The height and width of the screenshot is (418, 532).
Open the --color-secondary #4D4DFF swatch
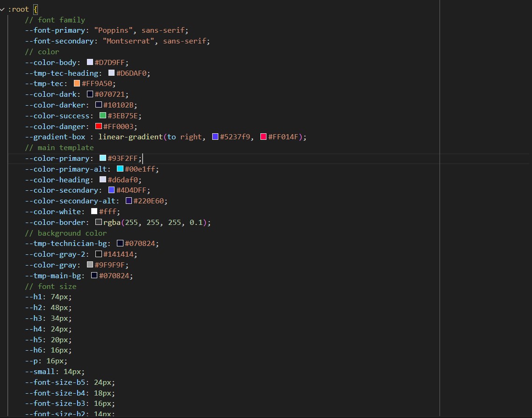pyautogui.click(x=112, y=190)
